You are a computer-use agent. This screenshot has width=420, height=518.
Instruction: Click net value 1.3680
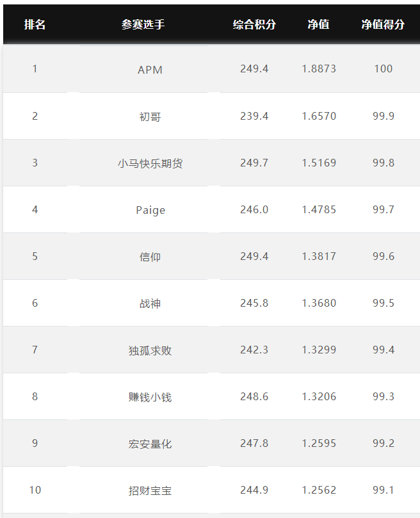(x=319, y=303)
